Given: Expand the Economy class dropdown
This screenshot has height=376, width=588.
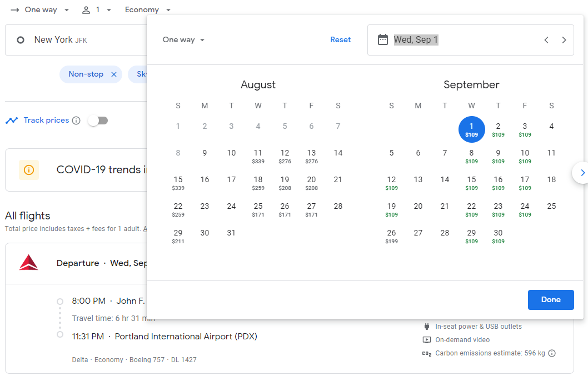Looking at the screenshot, I should pyautogui.click(x=148, y=10).
